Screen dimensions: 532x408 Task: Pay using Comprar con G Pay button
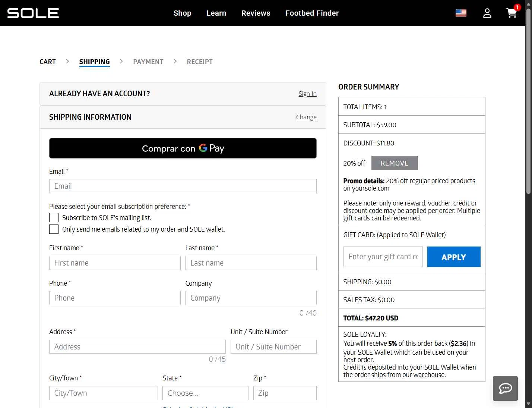[x=183, y=148]
